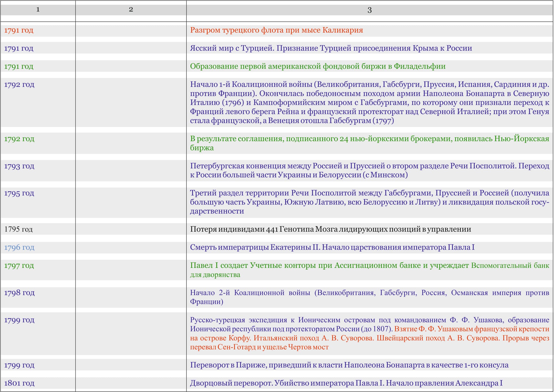Select red 'Швейцарский поход А. В. Суворова' text
This screenshot has height=392, width=554.
438,338
